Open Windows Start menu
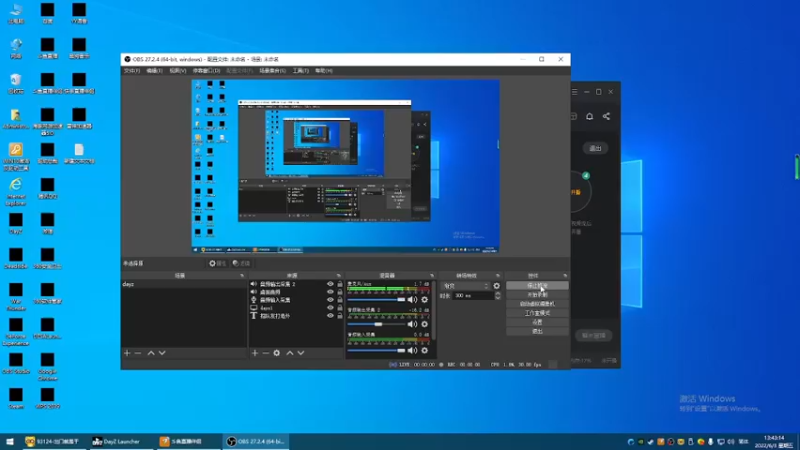This screenshot has height=450, width=800. (x=10, y=441)
